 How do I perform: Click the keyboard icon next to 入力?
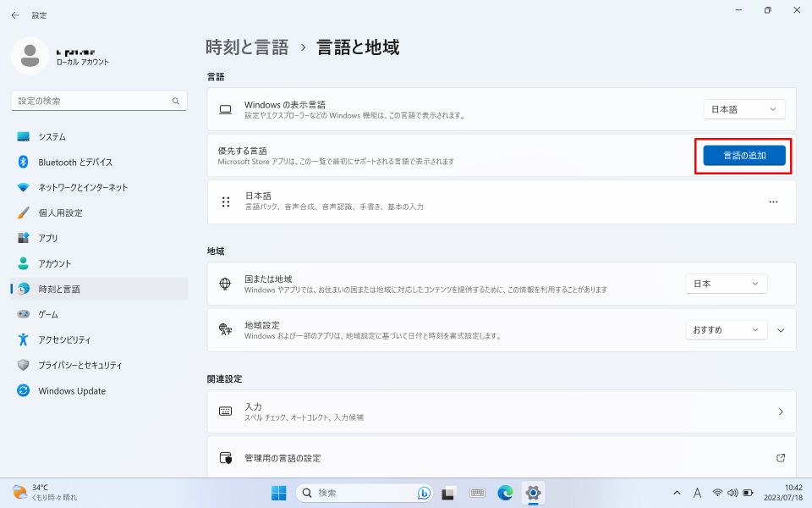click(x=225, y=411)
